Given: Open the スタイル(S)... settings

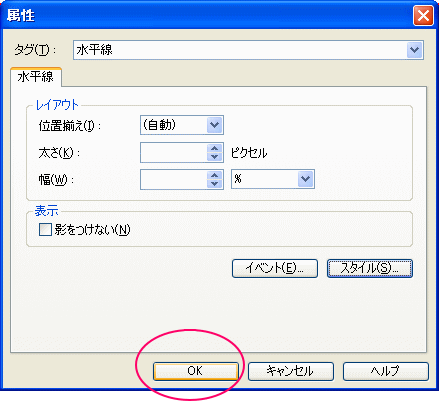Looking at the screenshot, I should pyautogui.click(x=370, y=268).
